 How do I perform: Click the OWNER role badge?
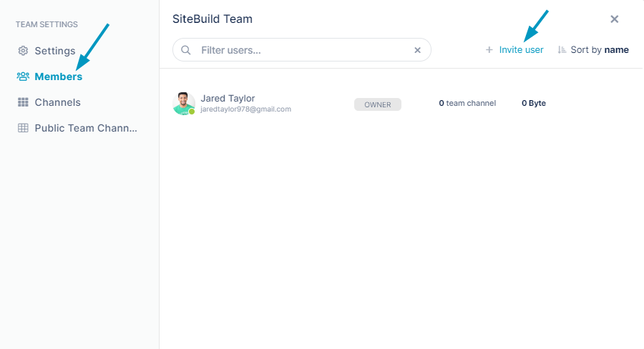(377, 104)
